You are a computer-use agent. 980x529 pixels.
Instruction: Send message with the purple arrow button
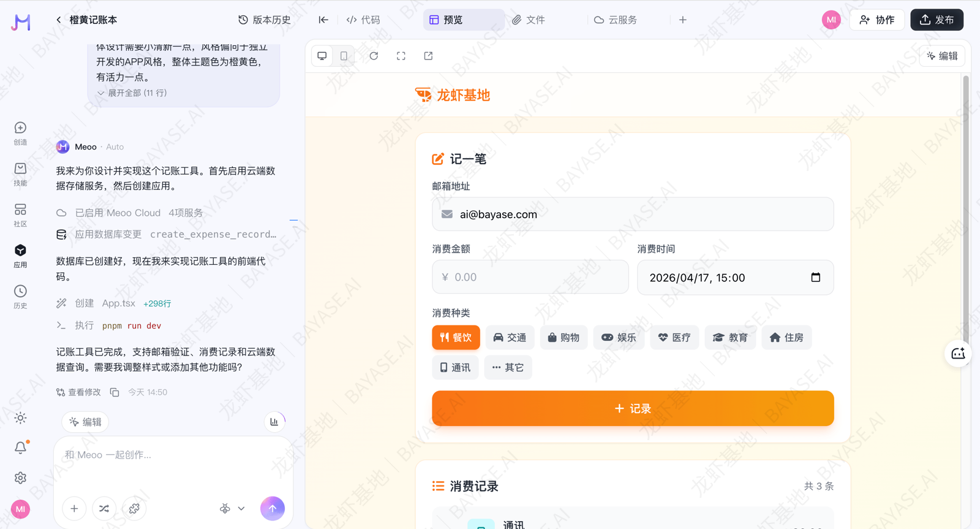point(273,508)
